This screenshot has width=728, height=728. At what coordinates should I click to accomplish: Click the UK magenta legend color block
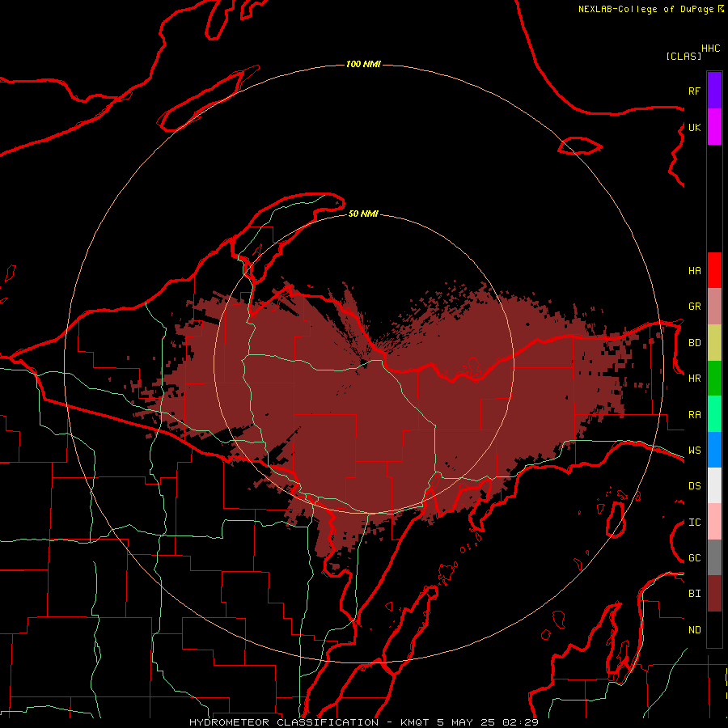pos(714,127)
